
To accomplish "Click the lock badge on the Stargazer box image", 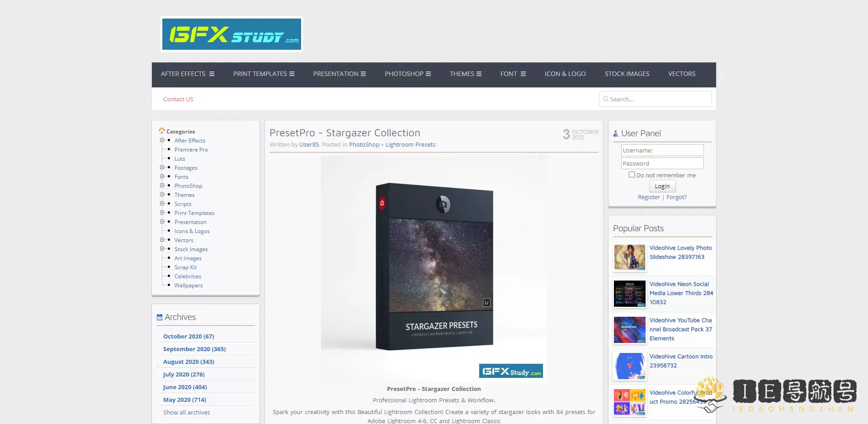I will 382,203.
